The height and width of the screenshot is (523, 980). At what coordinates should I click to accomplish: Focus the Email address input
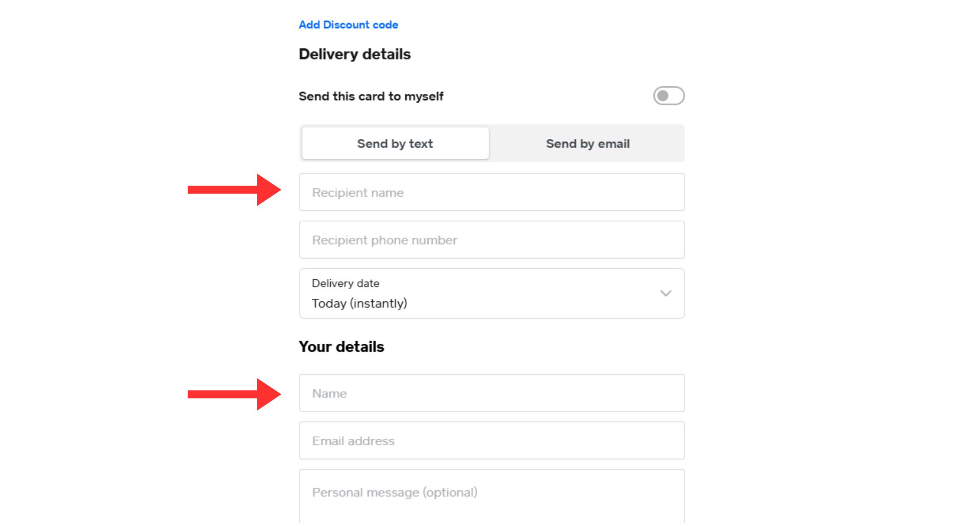(x=492, y=441)
